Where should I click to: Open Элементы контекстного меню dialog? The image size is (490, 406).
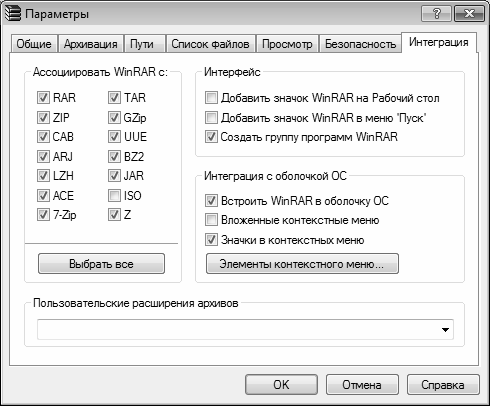[x=302, y=264]
